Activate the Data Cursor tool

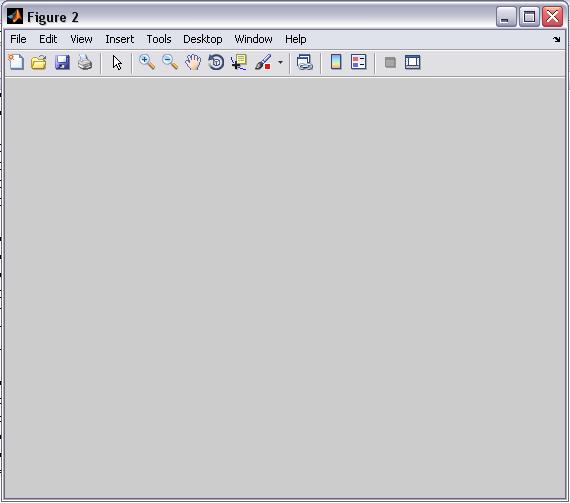pyautogui.click(x=239, y=63)
